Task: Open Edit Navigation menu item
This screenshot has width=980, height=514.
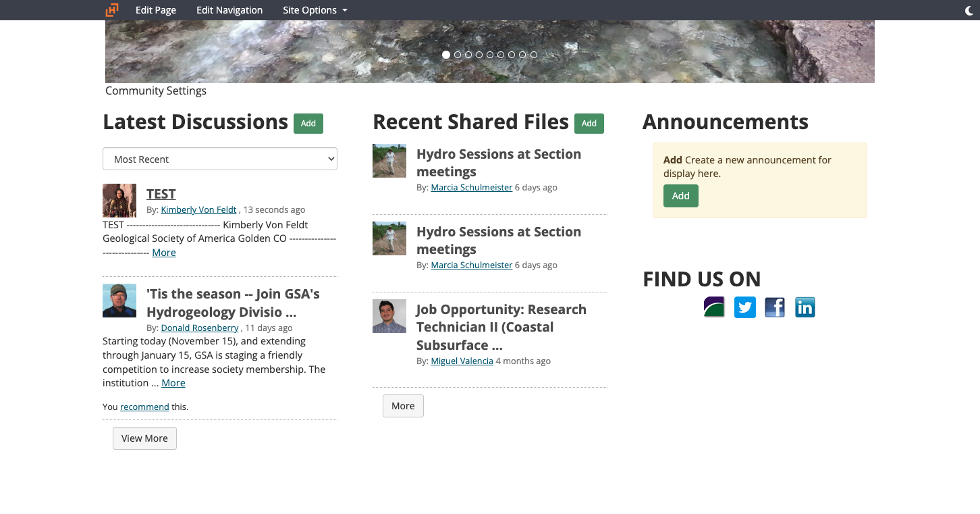Action: (x=229, y=10)
